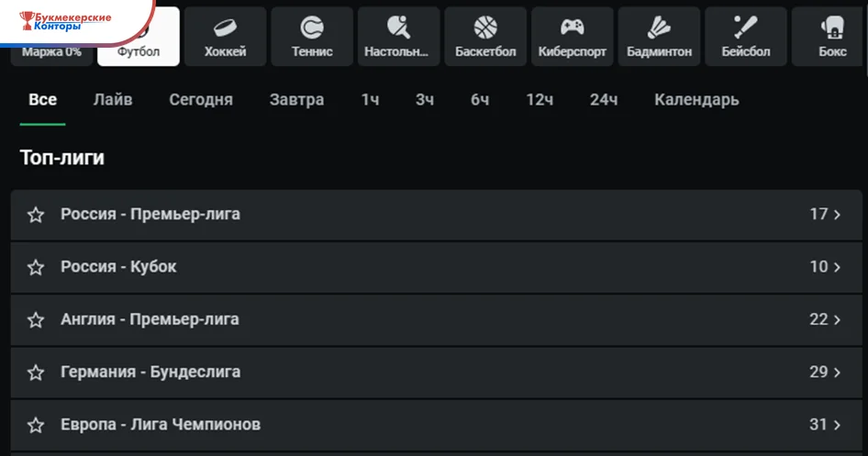868x456 pixels.
Task: Favorite Россия - Премьер-лига with the star
Action: pyautogui.click(x=36, y=215)
